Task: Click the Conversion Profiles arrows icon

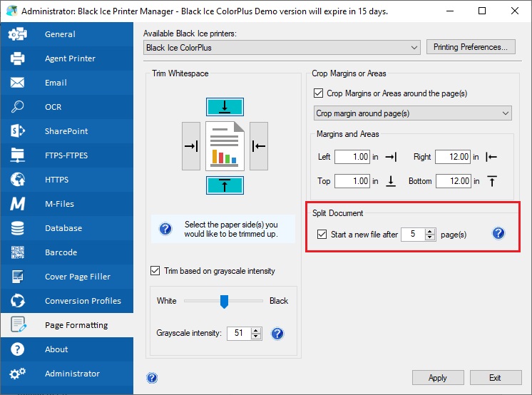Action: tap(17, 301)
